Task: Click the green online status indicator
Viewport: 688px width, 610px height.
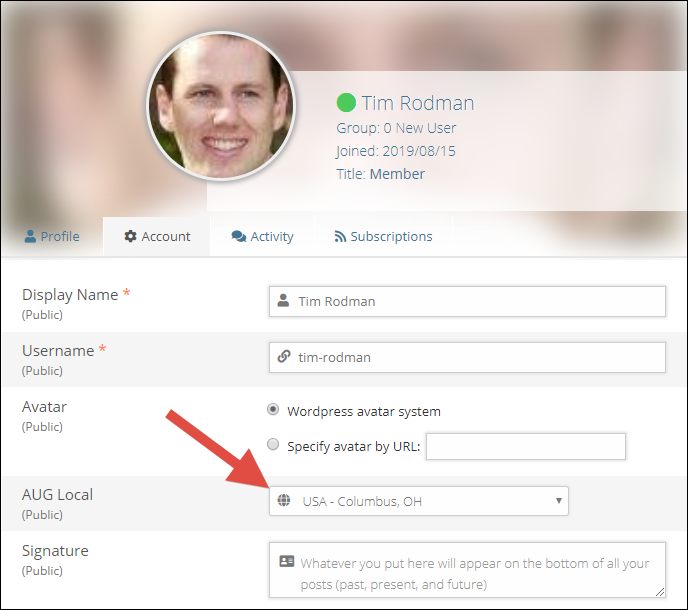Action: [346, 103]
